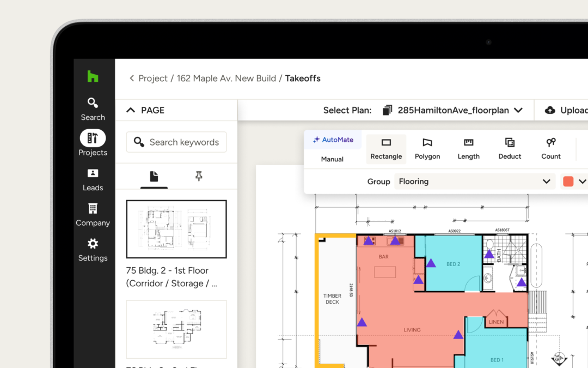Screen dimensions: 588x368
Task: Open Leads section
Action: tap(93, 180)
